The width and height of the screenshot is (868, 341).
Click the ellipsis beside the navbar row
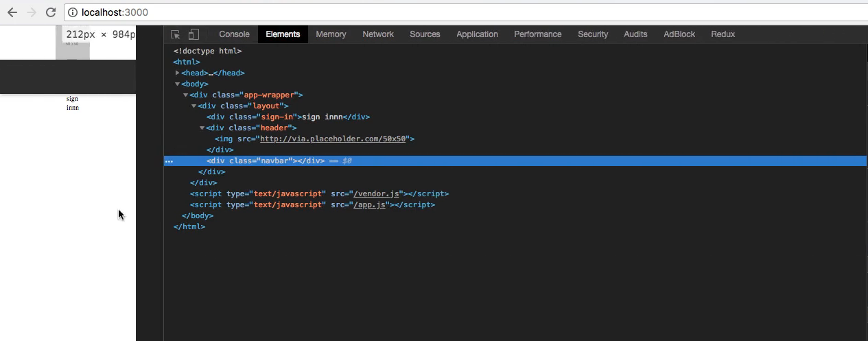tap(169, 161)
